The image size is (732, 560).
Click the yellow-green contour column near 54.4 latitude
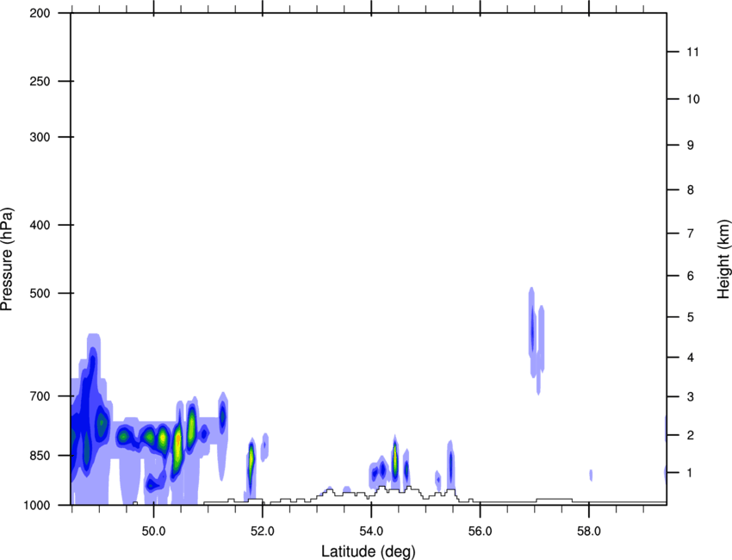coord(395,460)
